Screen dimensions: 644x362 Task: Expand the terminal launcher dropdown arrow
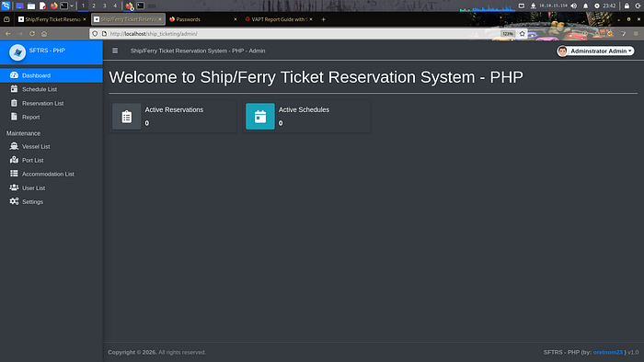(72, 6)
